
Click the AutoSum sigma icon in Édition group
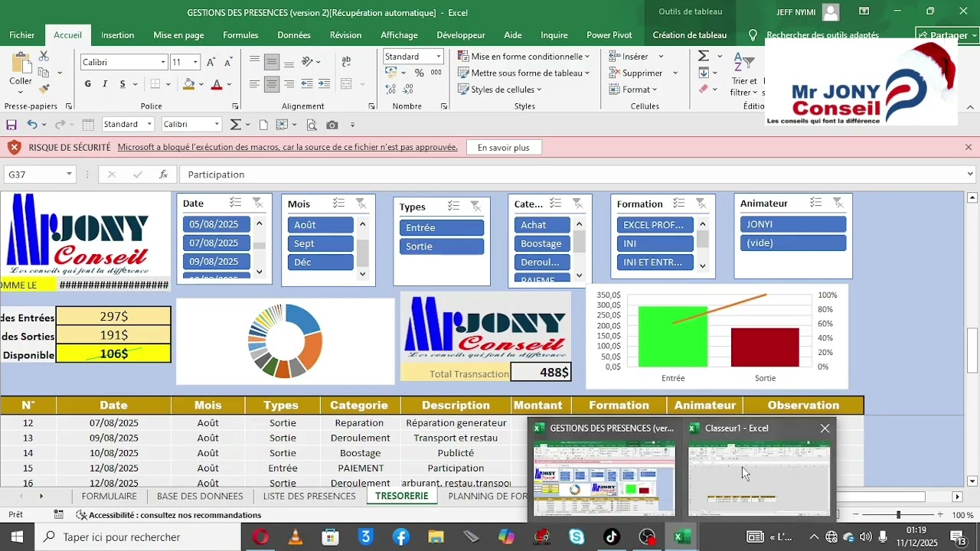(x=704, y=56)
